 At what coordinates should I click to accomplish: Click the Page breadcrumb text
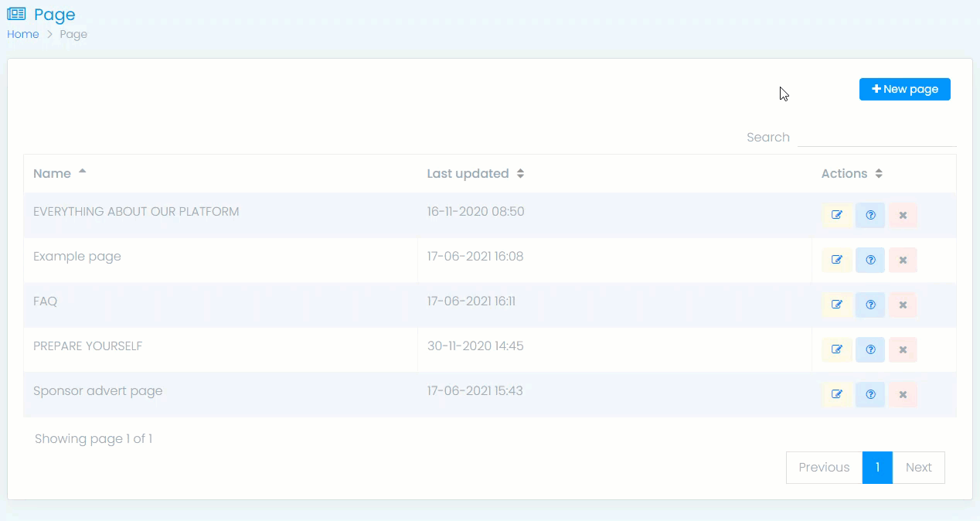73,34
